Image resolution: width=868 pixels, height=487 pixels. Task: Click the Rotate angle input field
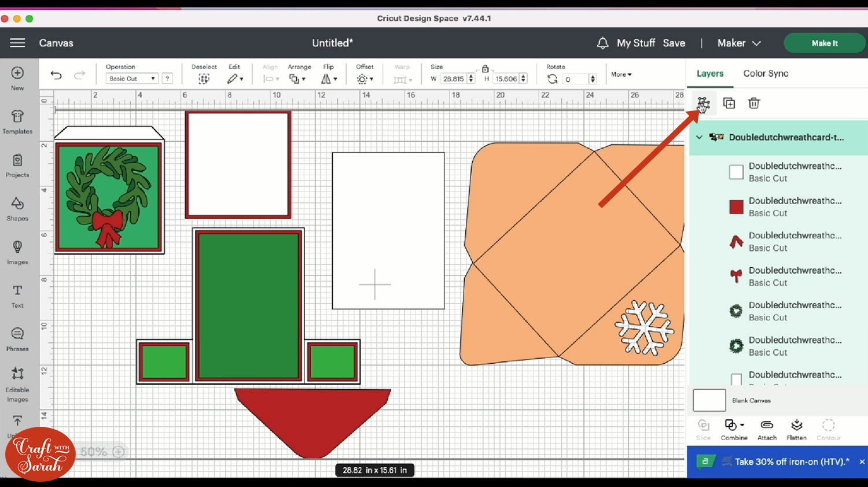[575, 79]
